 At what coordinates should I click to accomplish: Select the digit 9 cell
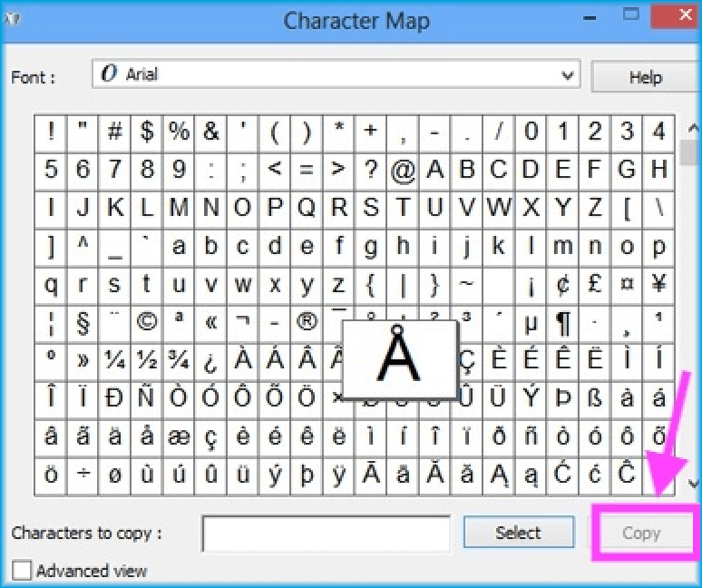coord(179,171)
